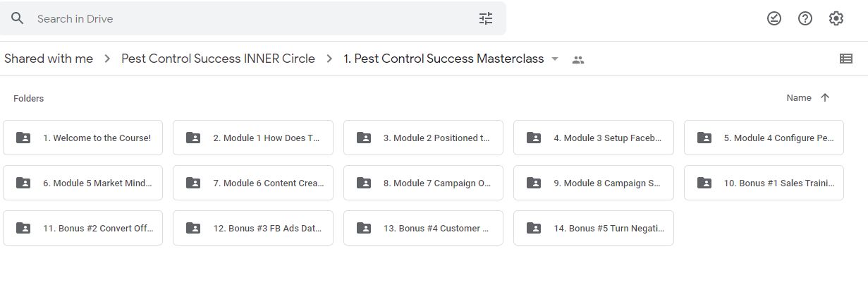Switch to list layout view

846,59
